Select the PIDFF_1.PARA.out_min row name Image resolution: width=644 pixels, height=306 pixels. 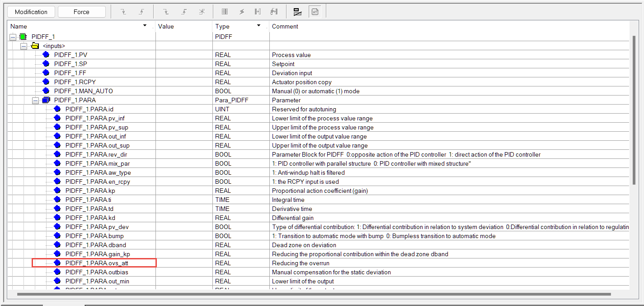(x=97, y=281)
